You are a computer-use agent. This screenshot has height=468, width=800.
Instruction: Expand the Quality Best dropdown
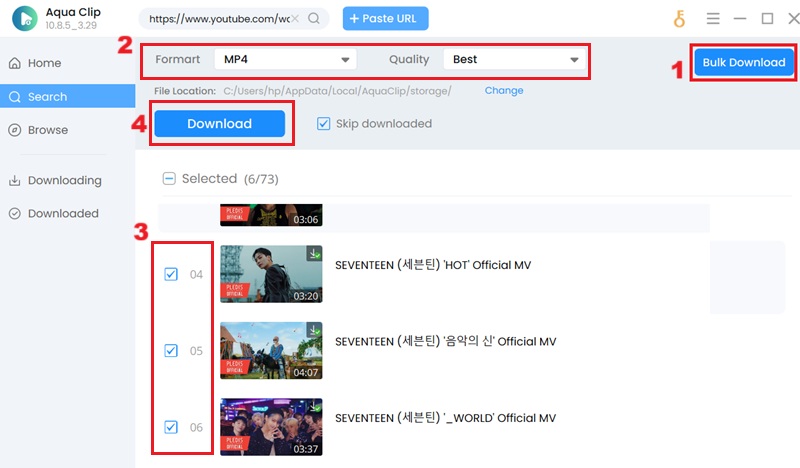pyautogui.click(x=512, y=60)
